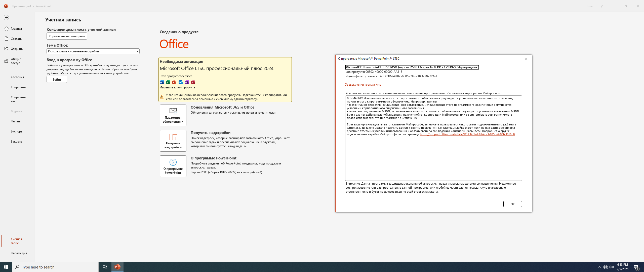Click the Войти sign-in button
This screenshot has height=272, width=644.
(x=57, y=80)
